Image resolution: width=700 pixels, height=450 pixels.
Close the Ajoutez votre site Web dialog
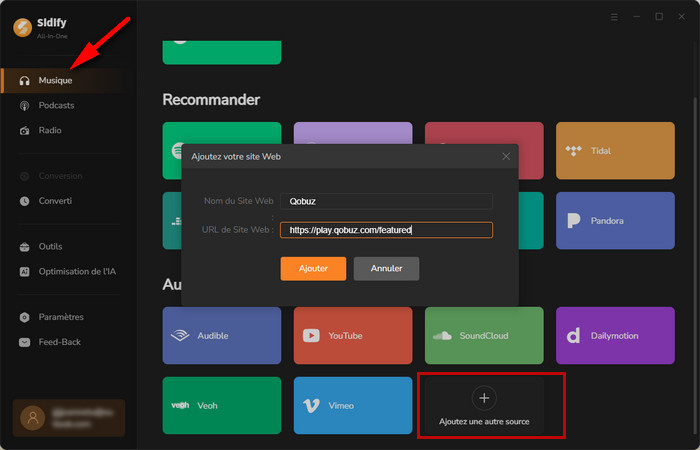pyautogui.click(x=506, y=157)
